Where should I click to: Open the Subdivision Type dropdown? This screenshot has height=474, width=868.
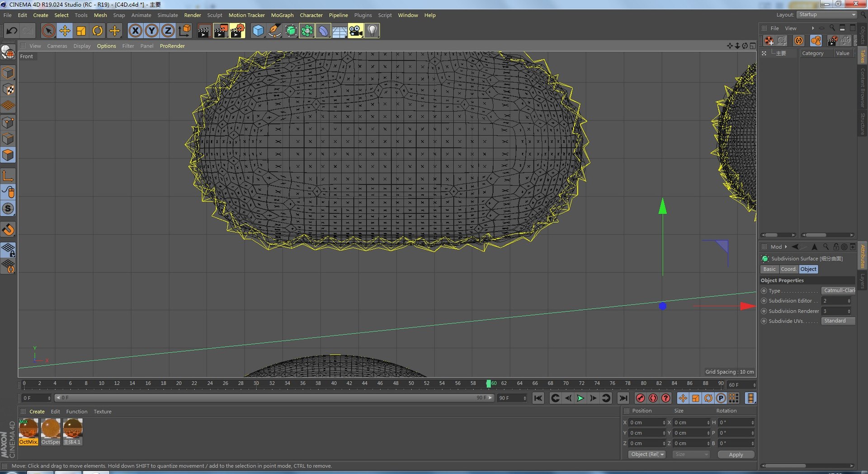coord(838,290)
